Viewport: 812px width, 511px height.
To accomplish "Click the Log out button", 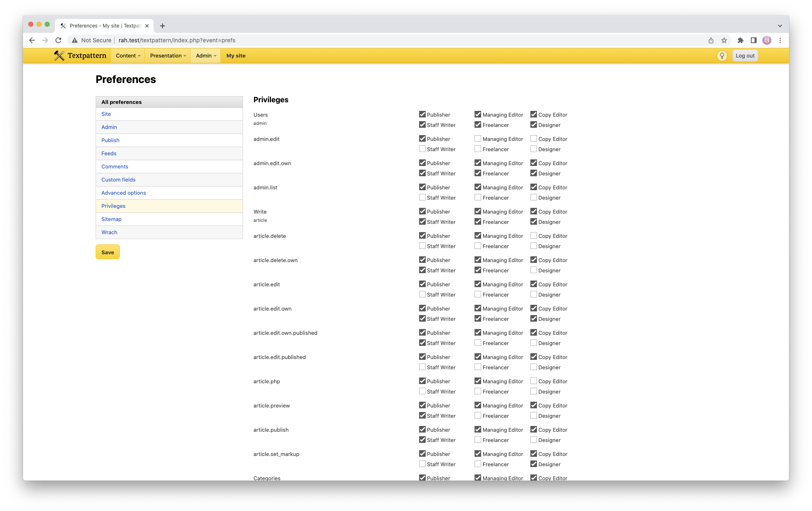I will click(745, 56).
